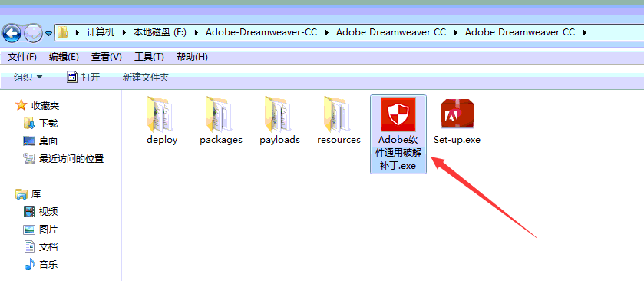
Task: Expand arrow after 本地磁盘 (F:)
Action: click(196, 32)
